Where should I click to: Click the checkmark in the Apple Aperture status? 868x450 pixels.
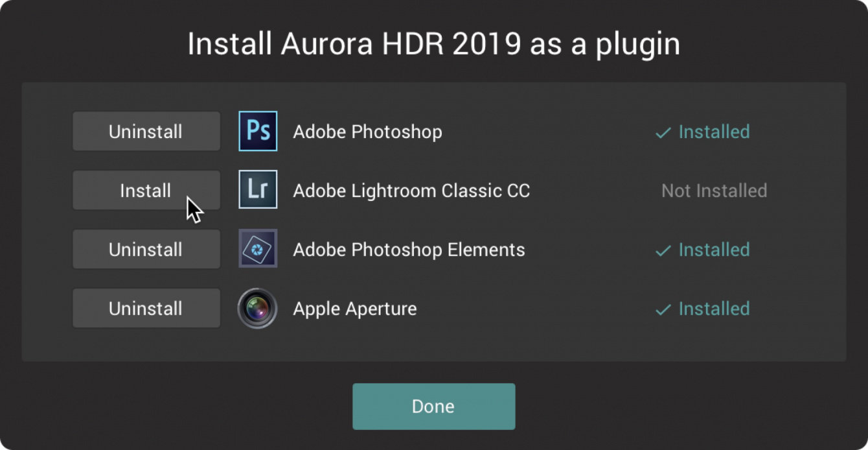pyautogui.click(x=663, y=310)
